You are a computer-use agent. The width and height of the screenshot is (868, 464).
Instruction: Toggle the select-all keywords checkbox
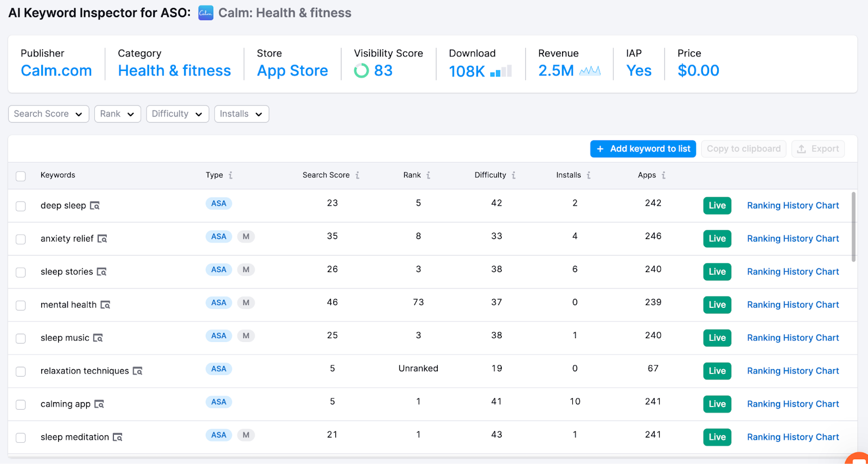tap(21, 176)
